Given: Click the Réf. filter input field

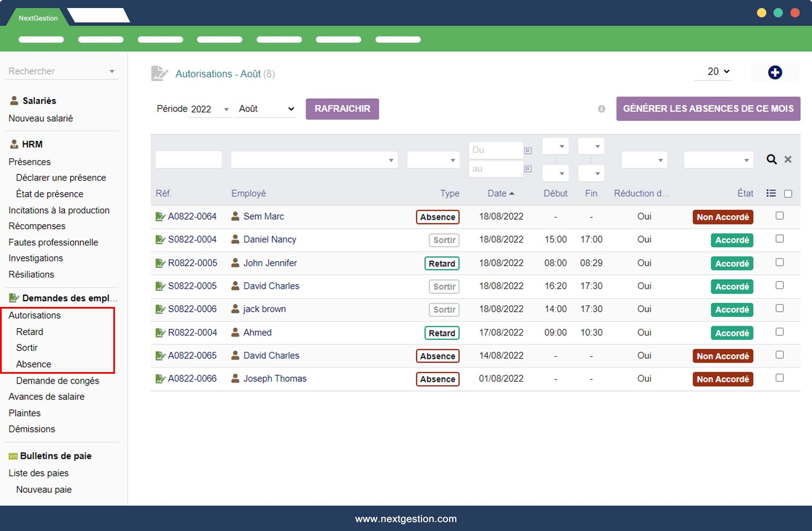Looking at the screenshot, I should point(188,160).
